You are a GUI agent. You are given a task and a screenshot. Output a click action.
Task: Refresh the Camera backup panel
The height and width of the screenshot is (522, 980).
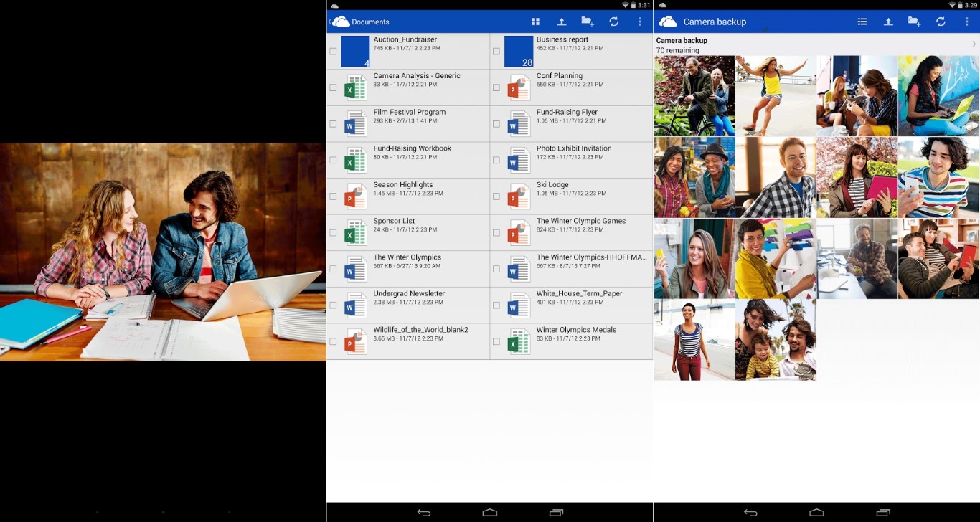941,22
